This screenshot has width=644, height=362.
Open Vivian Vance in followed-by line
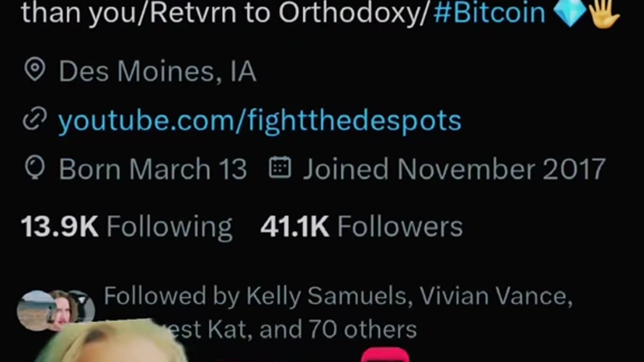coord(496,296)
